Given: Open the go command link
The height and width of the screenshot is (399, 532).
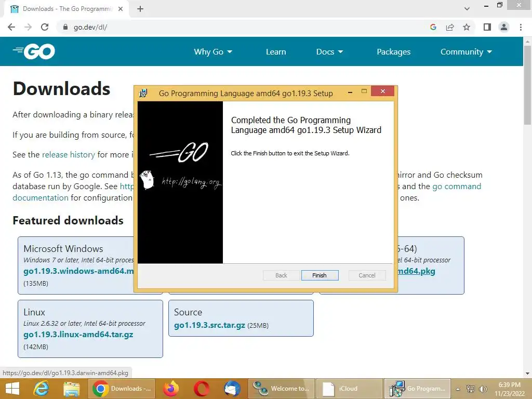Looking at the screenshot, I should point(457,187).
